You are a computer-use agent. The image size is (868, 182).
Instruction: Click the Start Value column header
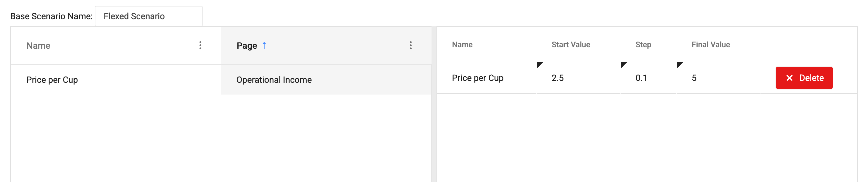tap(571, 45)
